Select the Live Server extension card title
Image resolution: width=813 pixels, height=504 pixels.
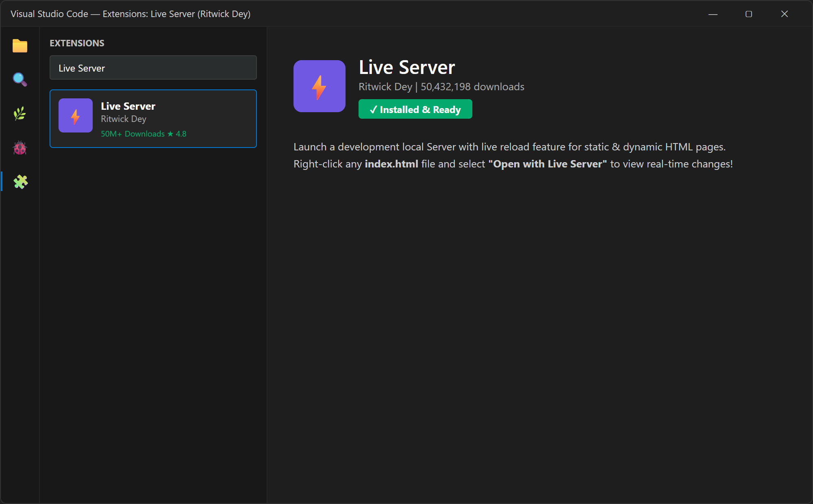tap(128, 106)
